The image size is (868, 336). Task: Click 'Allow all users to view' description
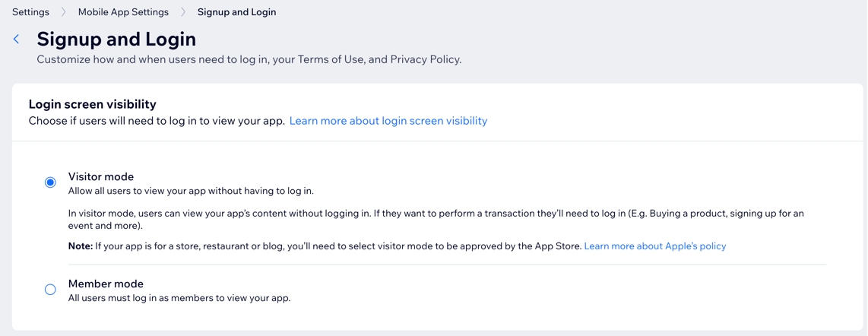coord(191,191)
